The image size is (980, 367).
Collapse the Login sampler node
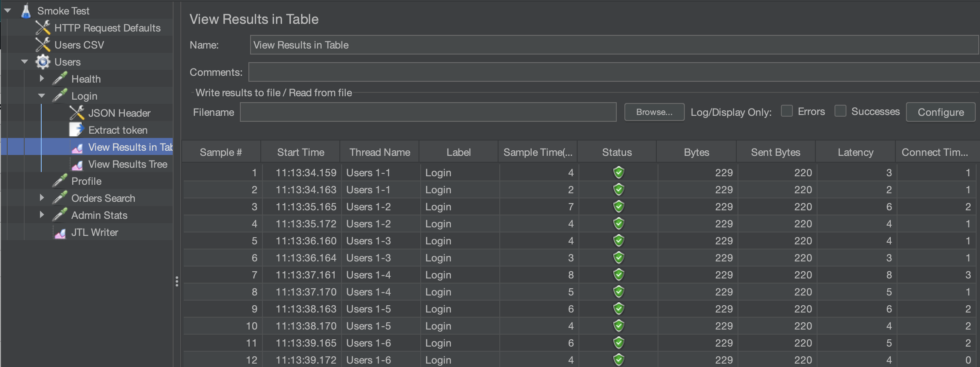(x=42, y=96)
